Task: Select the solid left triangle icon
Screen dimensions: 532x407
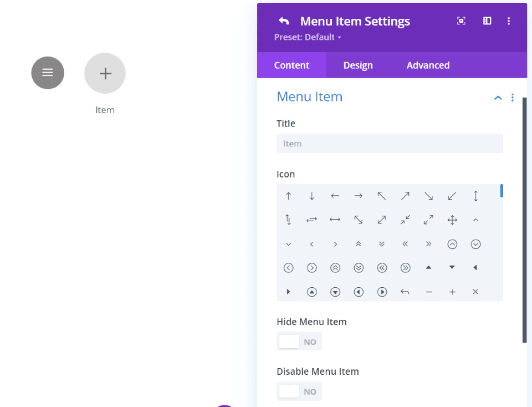Action: (x=475, y=267)
